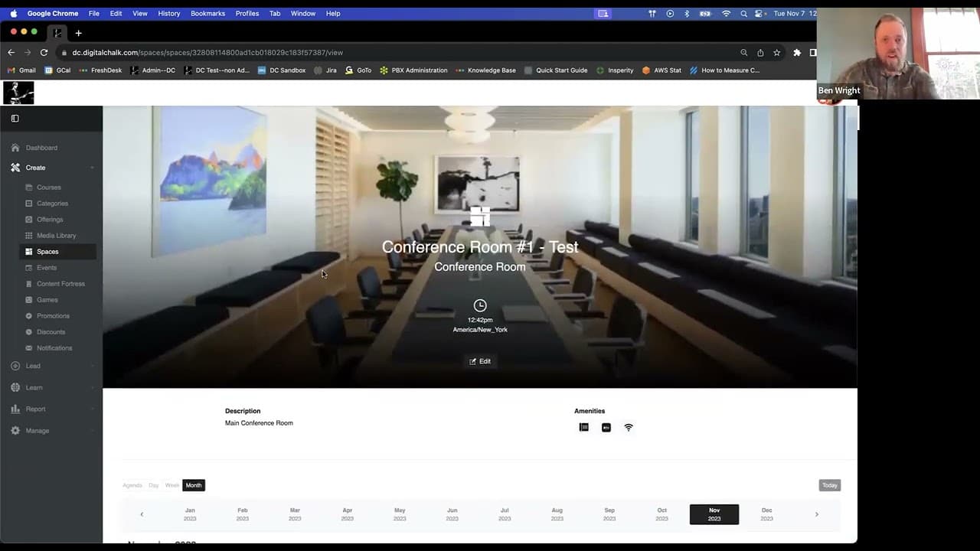Open Offerings under Create
980x551 pixels.
50,220
